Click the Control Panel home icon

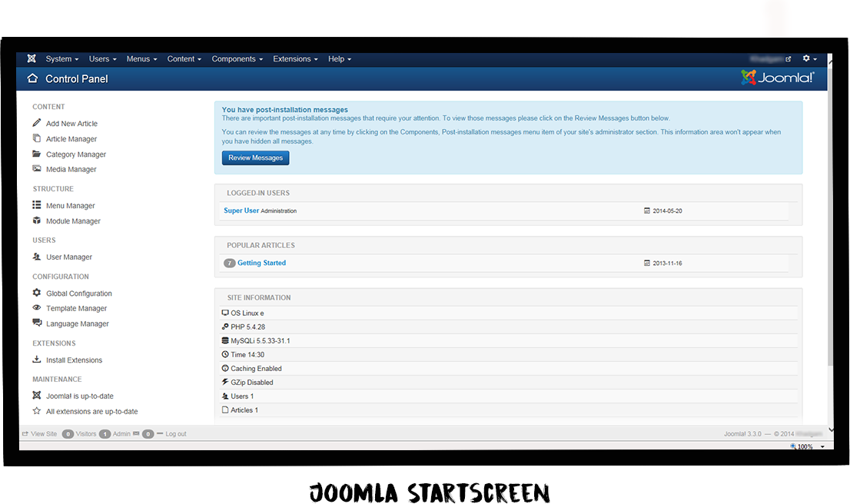32,78
